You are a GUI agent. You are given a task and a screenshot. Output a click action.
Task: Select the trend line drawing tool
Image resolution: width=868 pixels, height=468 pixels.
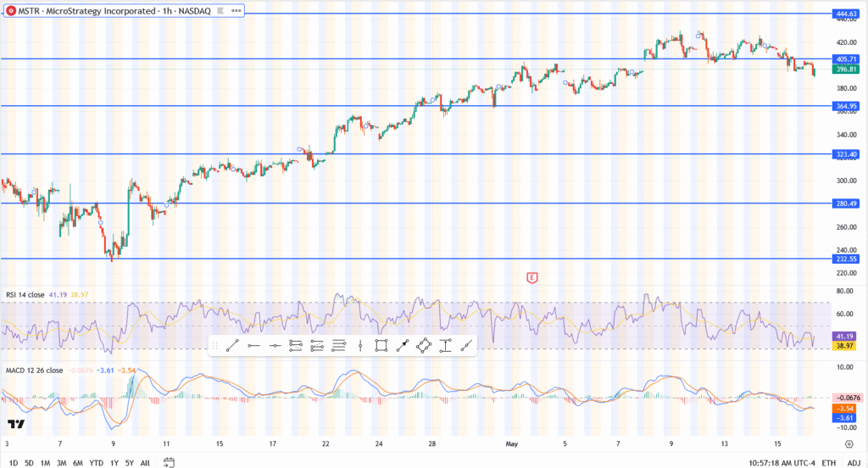click(232, 345)
